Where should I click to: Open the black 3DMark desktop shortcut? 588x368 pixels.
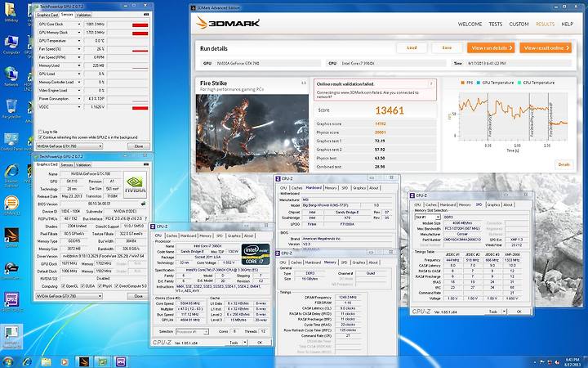point(11,237)
